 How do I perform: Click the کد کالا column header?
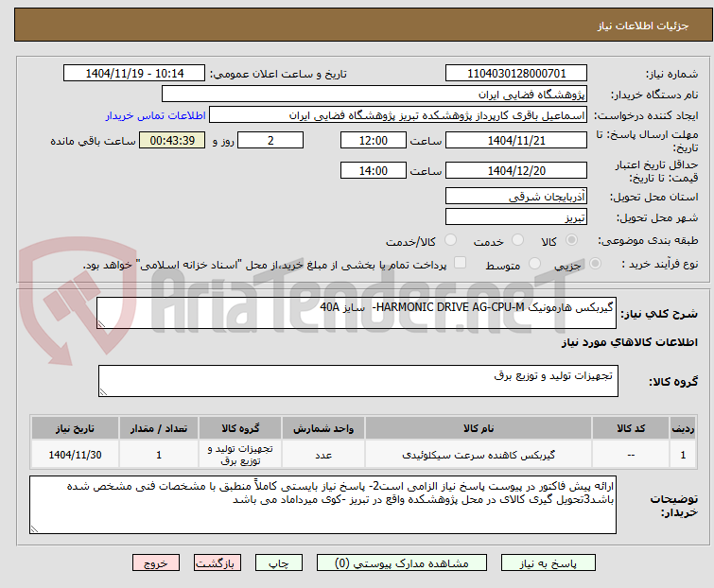tap(631, 428)
